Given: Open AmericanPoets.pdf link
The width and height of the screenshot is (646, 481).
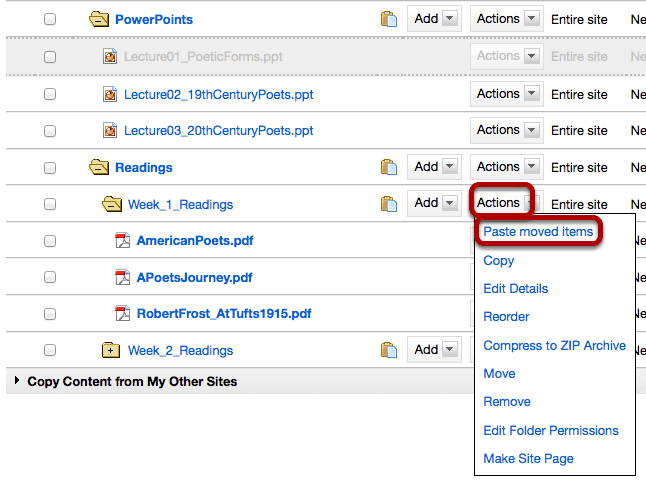Looking at the screenshot, I should [x=195, y=240].
